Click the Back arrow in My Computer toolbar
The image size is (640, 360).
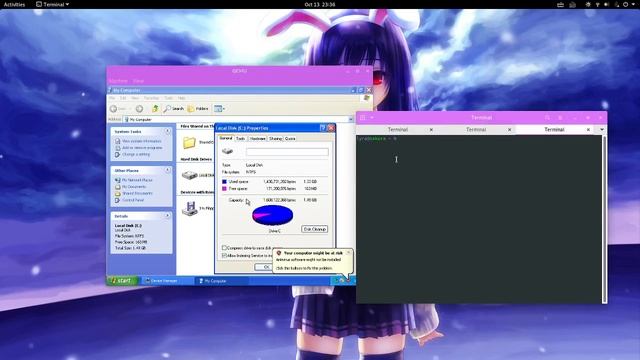click(113, 109)
